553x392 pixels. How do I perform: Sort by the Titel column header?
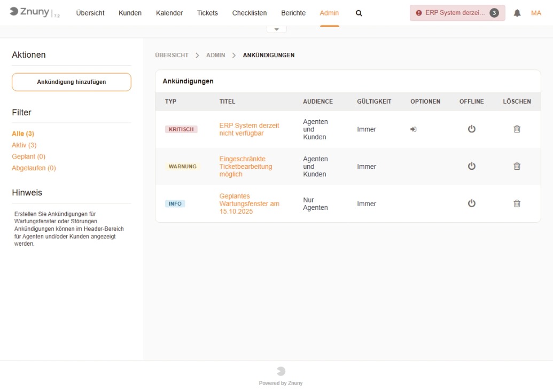[227, 101]
